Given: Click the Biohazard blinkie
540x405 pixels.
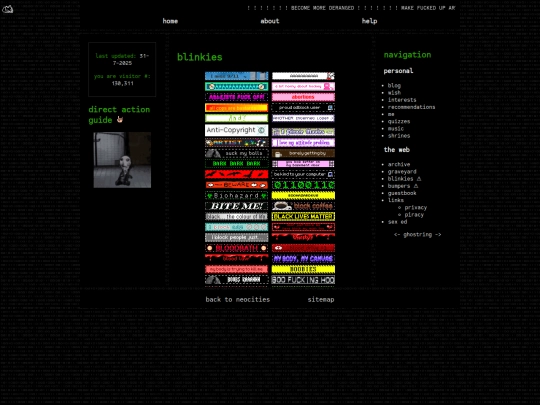Looking at the screenshot, I should pyautogui.click(x=236, y=196).
